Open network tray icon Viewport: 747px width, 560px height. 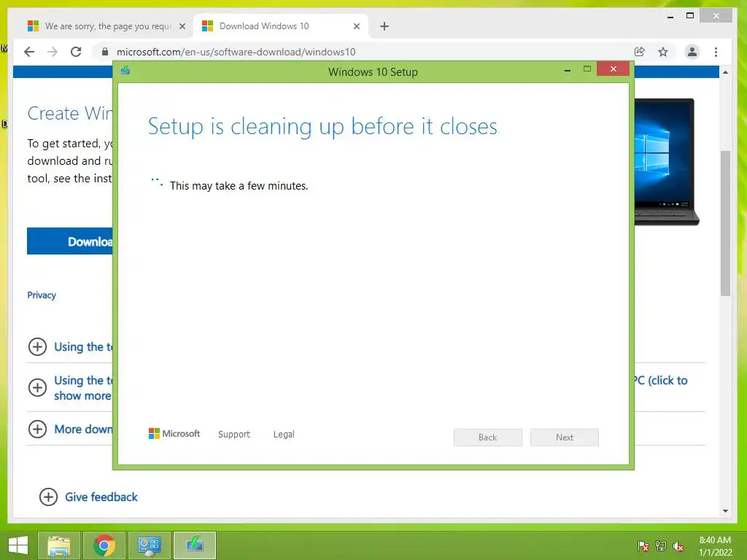pos(661,546)
